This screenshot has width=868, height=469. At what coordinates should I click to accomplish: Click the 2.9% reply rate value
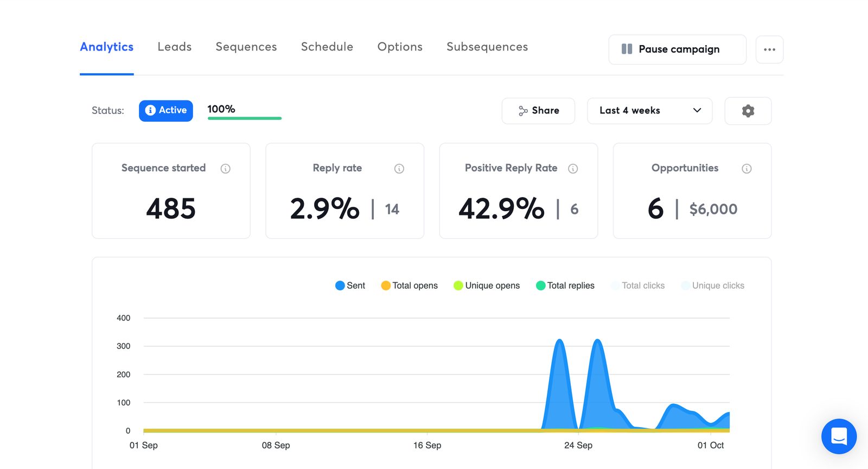point(324,209)
